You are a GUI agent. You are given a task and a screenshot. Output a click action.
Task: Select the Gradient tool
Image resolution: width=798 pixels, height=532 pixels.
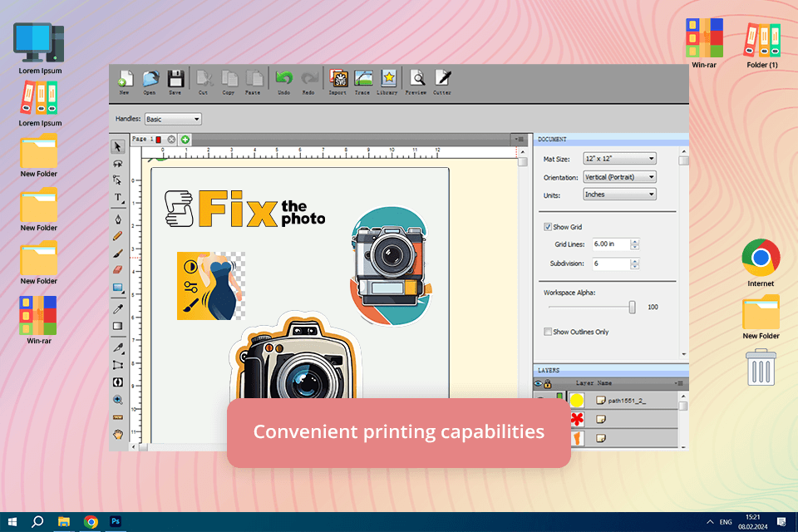(x=117, y=326)
